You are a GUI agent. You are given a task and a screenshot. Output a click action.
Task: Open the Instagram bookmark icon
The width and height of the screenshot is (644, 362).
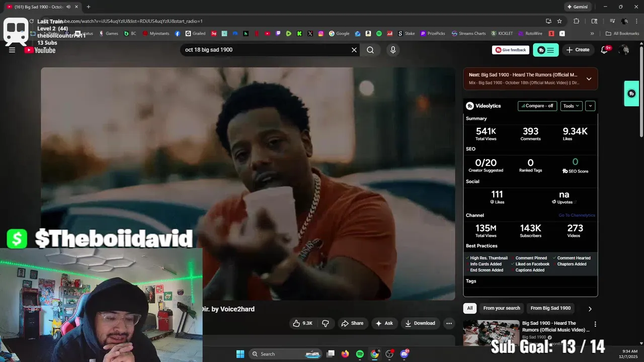click(x=321, y=34)
